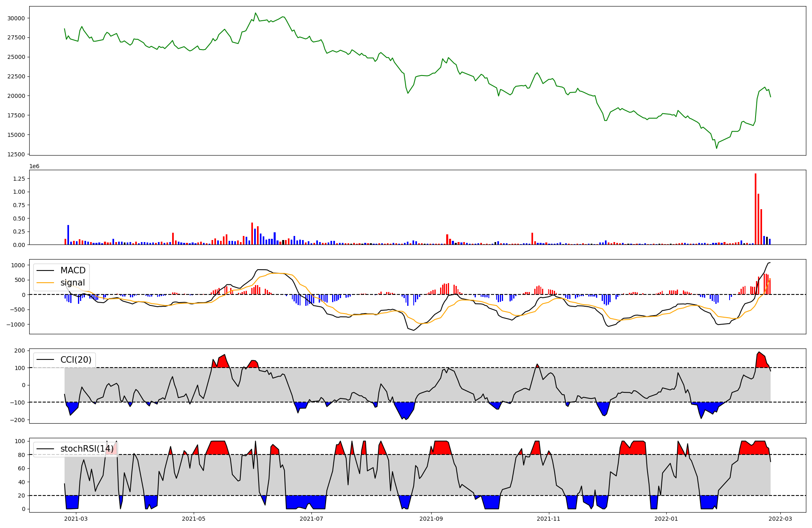Click the 2021-11 date axis tick

(549, 519)
